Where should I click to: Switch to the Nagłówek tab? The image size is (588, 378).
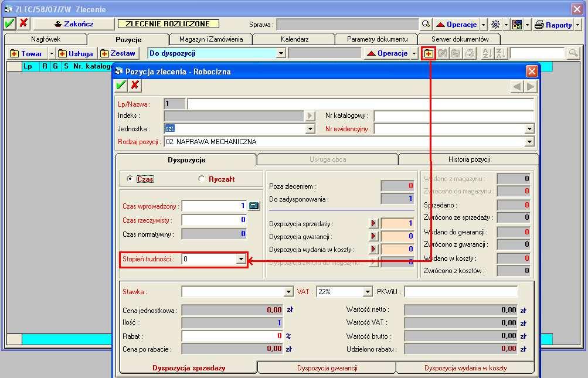click(46, 39)
